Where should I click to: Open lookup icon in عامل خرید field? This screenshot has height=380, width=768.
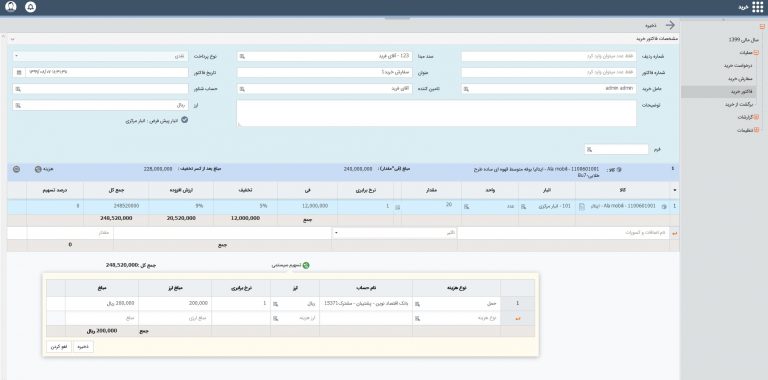point(466,89)
